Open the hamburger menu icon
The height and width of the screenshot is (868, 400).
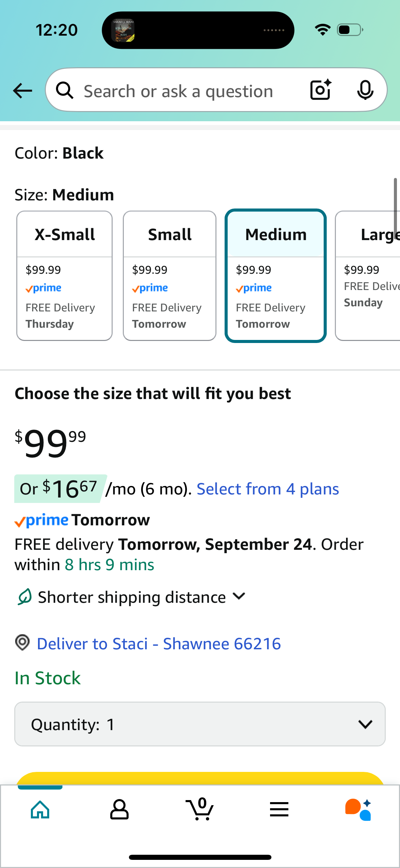(x=279, y=810)
